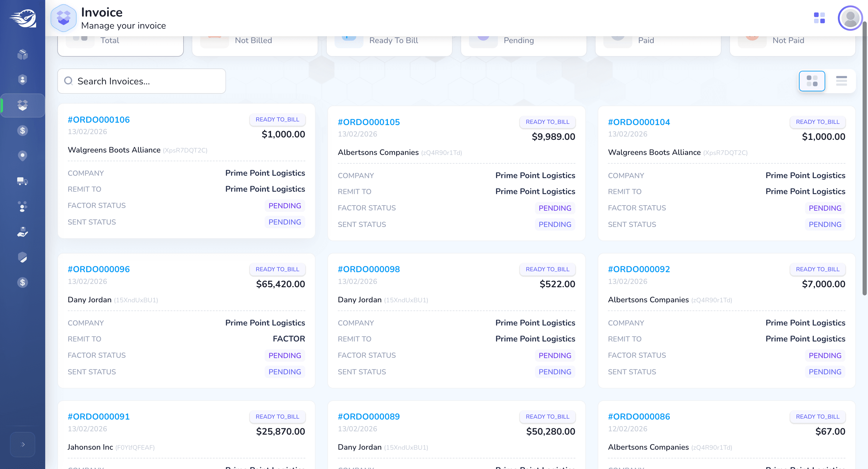Click READY TO_BILL badge on #ORDO000106
Viewport: 868px width, 469px height.
(x=277, y=119)
